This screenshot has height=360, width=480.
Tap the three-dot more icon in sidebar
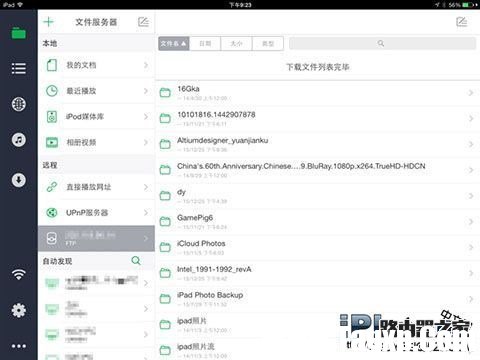[19, 346]
